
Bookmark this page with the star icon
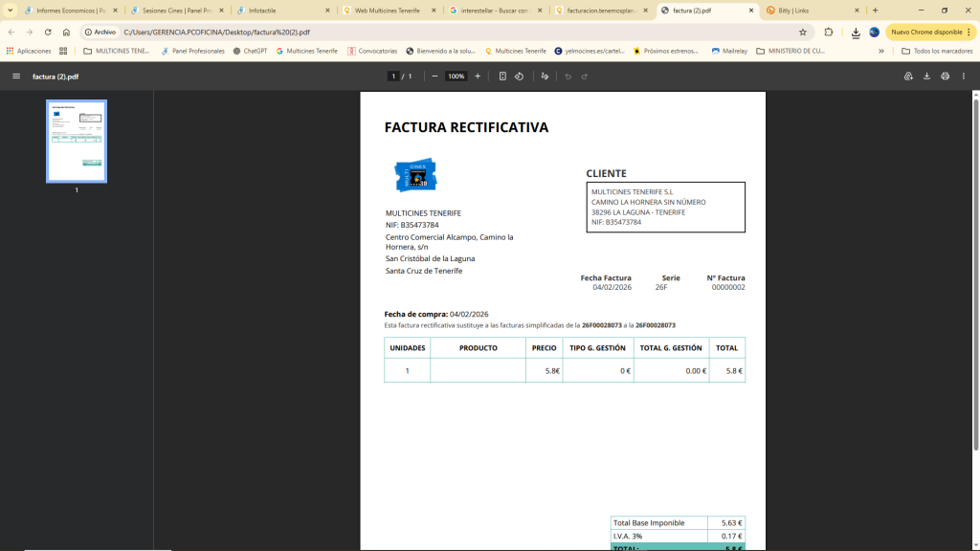click(803, 32)
